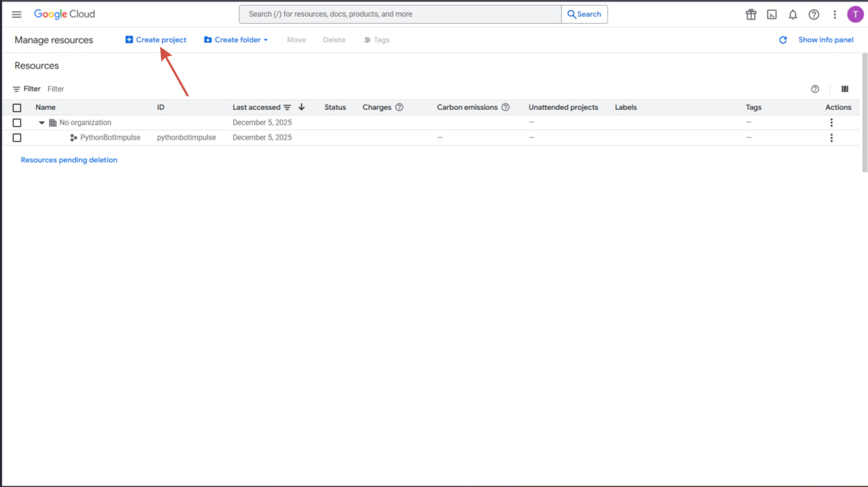The width and height of the screenshot is (868, 487).
Task: Click the Charges help icon
Action: [x=399, y=107]
